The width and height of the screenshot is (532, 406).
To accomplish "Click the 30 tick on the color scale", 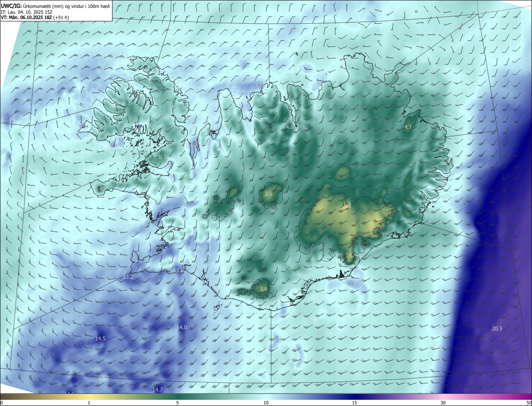I will pos(443,403).
